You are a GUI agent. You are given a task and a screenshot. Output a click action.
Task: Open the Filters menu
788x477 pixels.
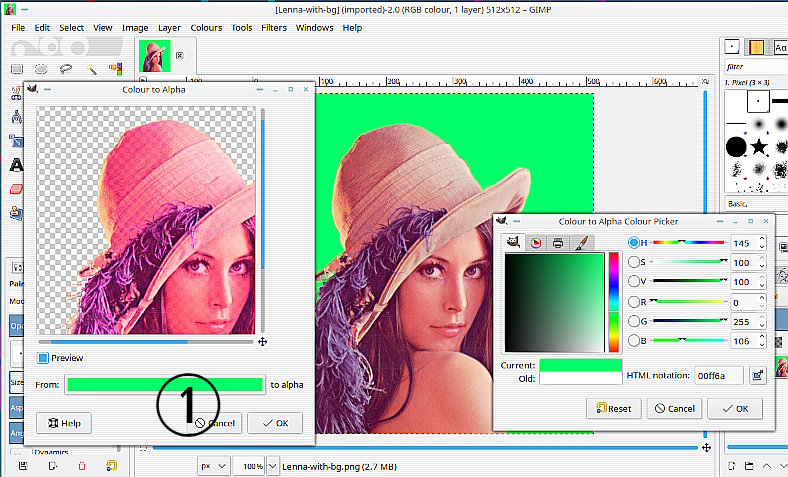273,27
